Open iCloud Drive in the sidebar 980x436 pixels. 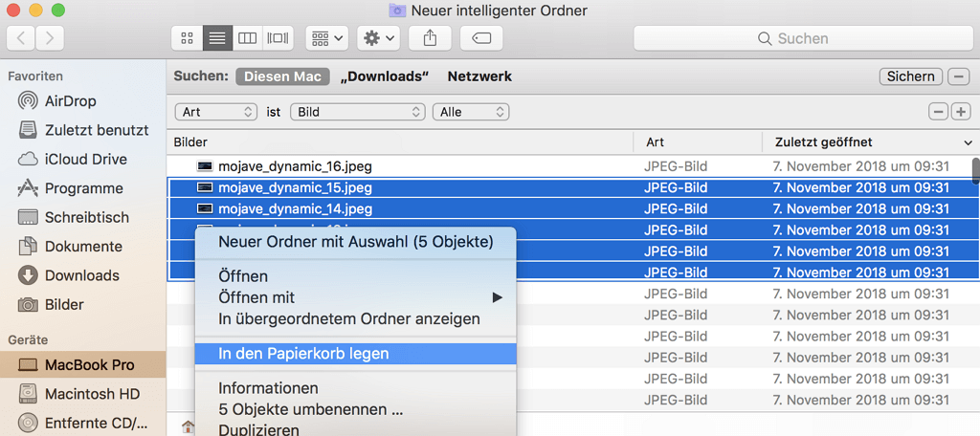click(72, 160)
